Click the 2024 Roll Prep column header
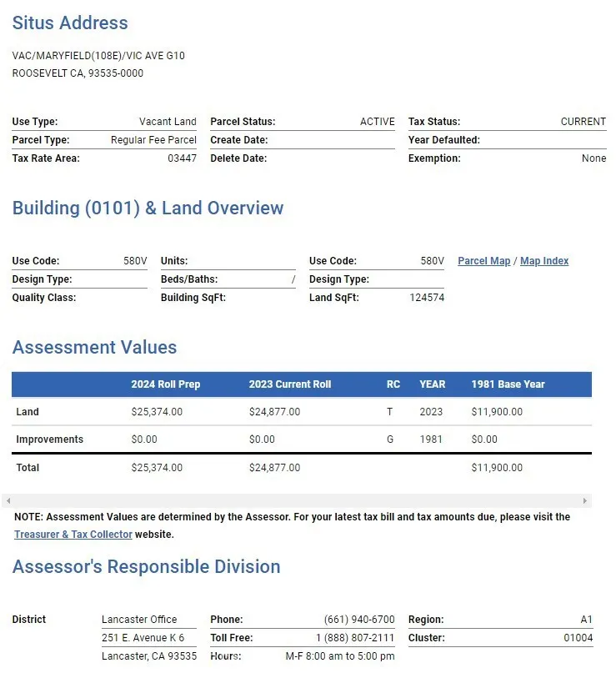This screenshot has height=673, width=616. pos(166,384)
